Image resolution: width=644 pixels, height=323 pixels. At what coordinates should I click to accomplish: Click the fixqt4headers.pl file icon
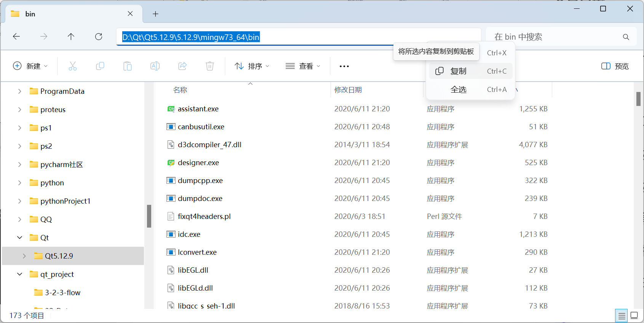click(171, 216)
